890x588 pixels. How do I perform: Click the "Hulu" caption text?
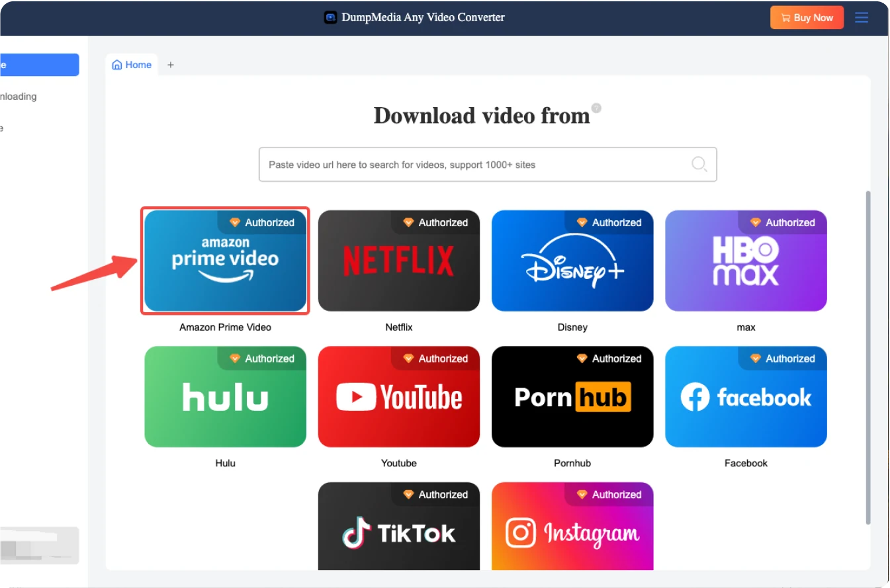[x=226, y=463]
